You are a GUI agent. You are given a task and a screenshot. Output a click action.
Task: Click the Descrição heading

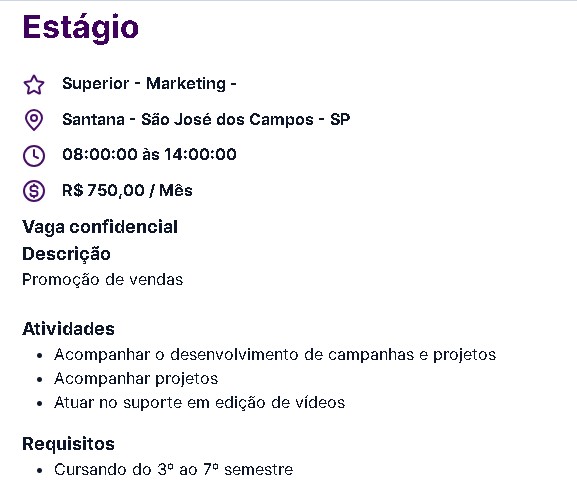pos(66,254)
